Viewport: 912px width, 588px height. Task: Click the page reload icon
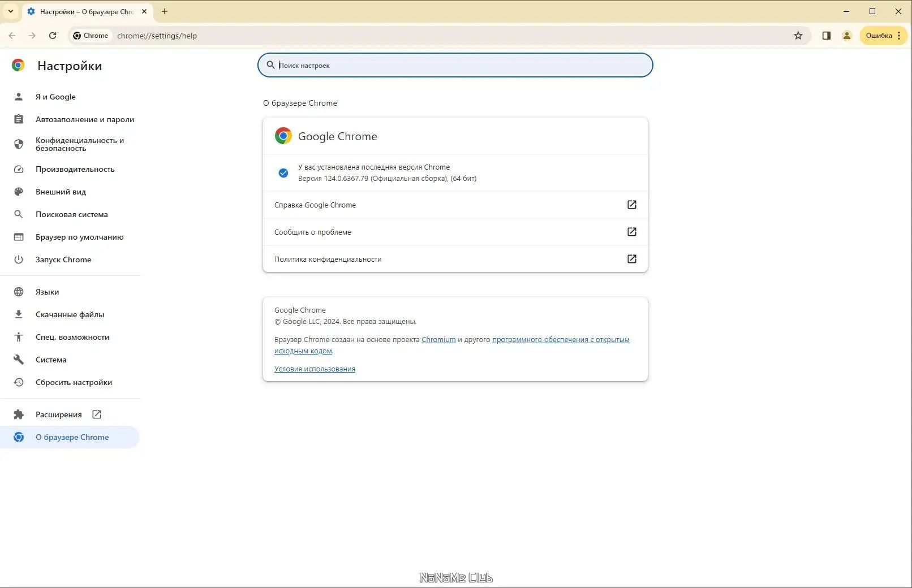(53, 35)
